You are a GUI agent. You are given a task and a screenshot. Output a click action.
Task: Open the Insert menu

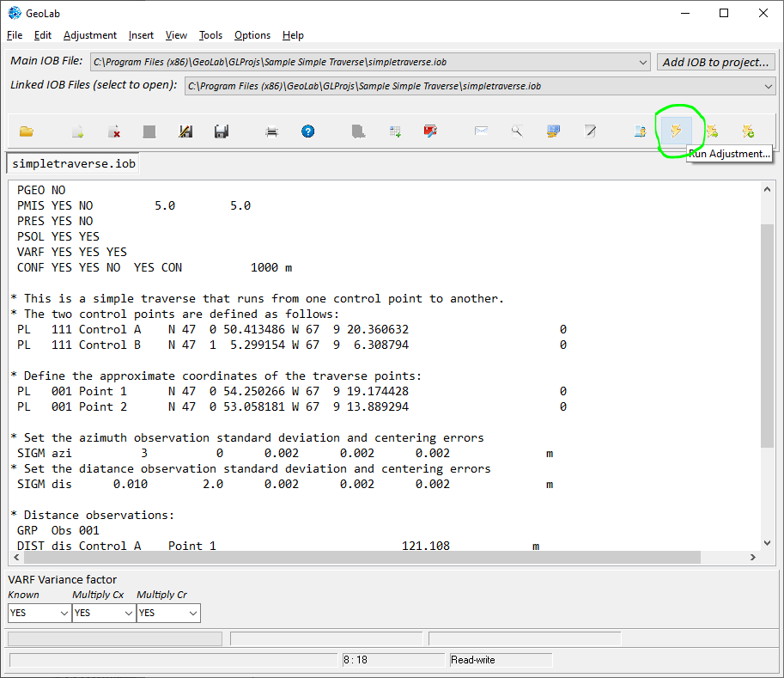pos(141,35)
